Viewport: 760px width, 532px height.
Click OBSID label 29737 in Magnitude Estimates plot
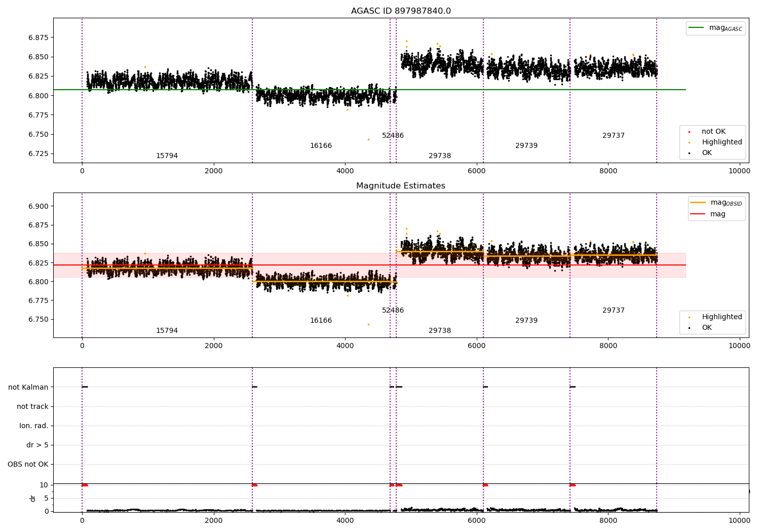click(614, 311)
